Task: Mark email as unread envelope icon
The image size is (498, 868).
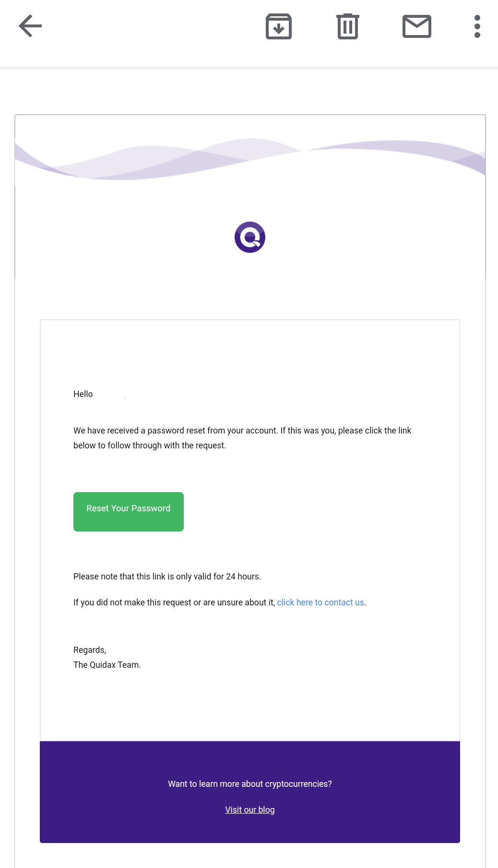Action: click(417, 26)
